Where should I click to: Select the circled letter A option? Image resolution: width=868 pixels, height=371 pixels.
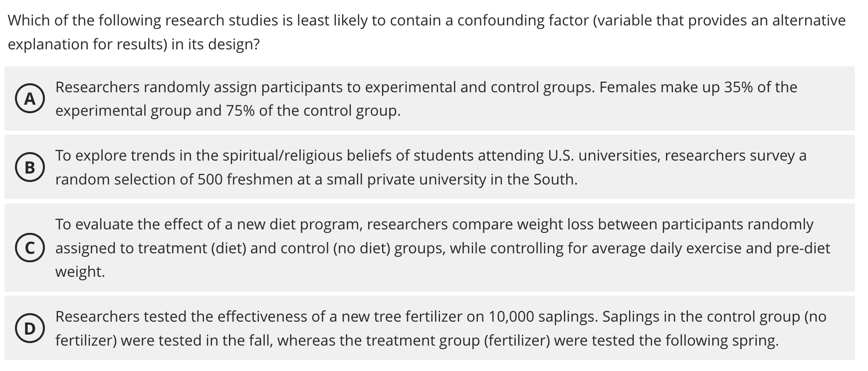pos(30,99)
